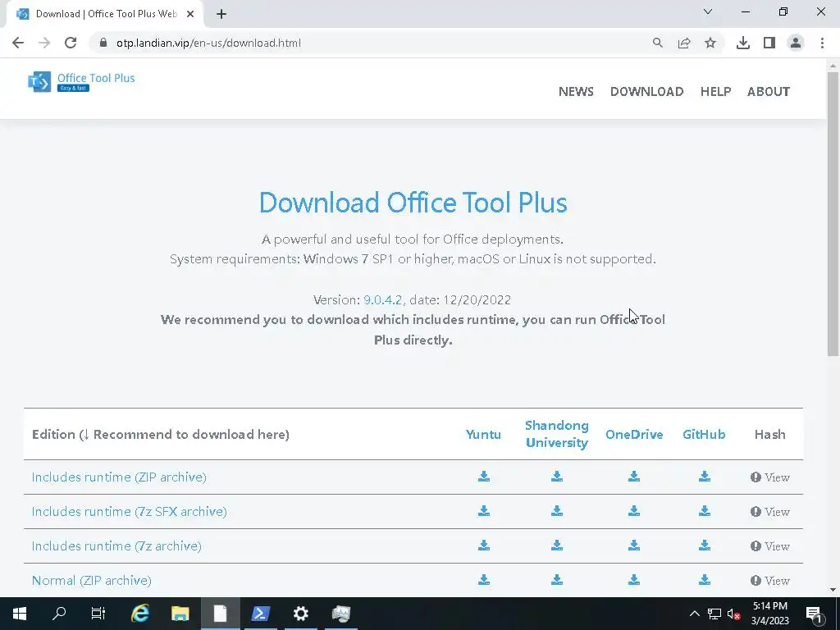Open the ABOUT menu item
The height and width of the screenshot is (630, 840).
pyautogui.click(x=768, y=92)
